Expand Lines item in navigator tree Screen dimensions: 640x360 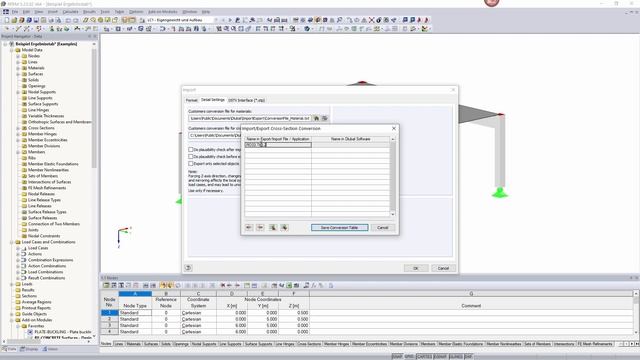(18, 62)
